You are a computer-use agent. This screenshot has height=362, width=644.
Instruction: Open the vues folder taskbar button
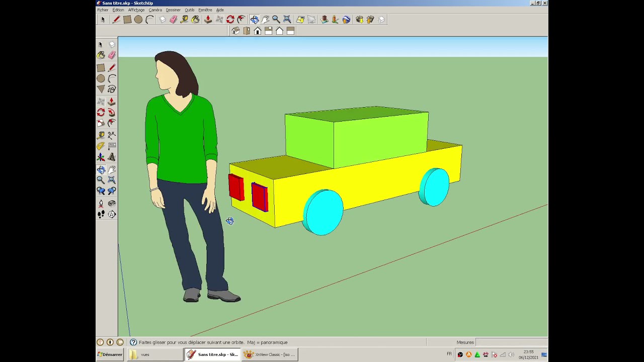tap(154, 354)
